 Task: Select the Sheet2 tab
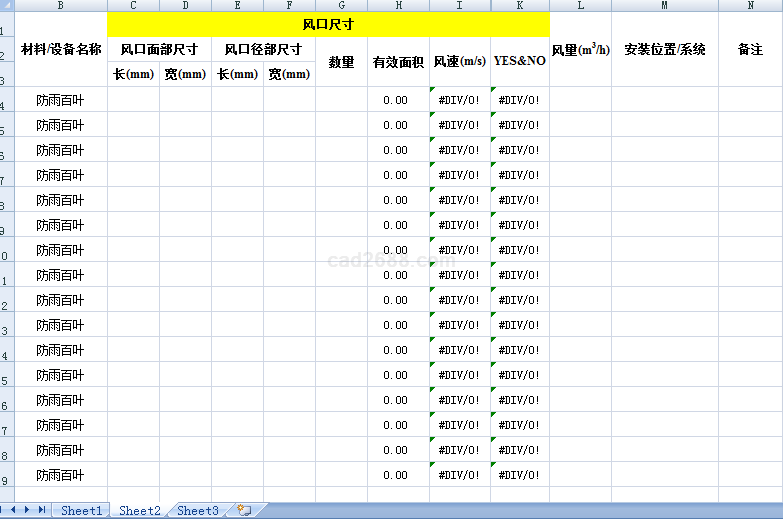click(139, 511)
